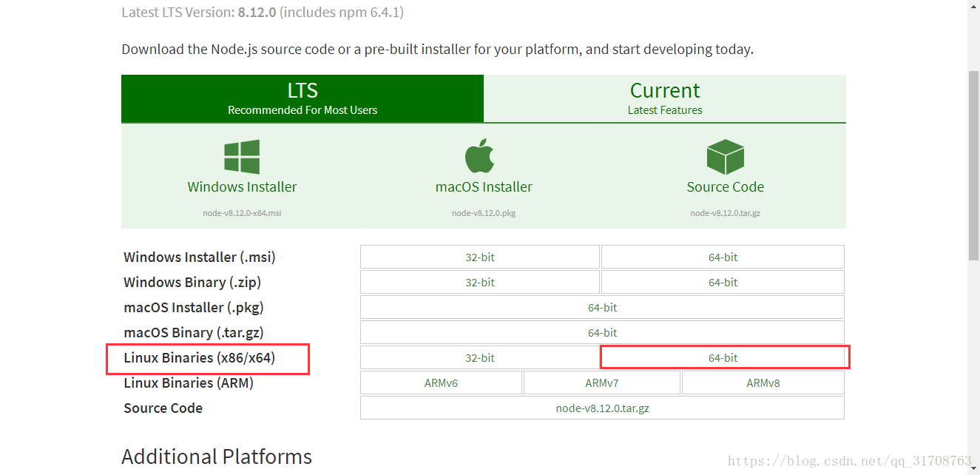Download 64-bit Linux Binaries (x86/x64)
Image resolution: width=980 pixels, height=475 pixels.
point(723,358)
